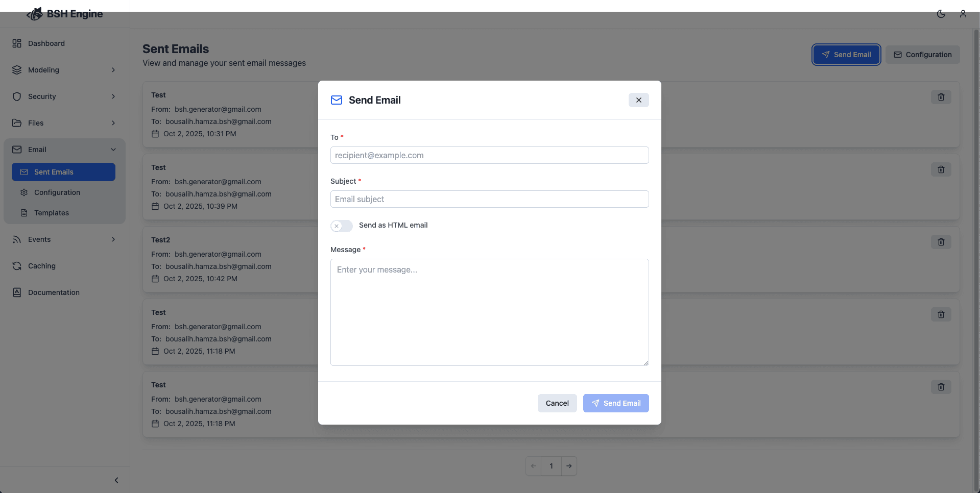Open Configuration button in page header

922,55
